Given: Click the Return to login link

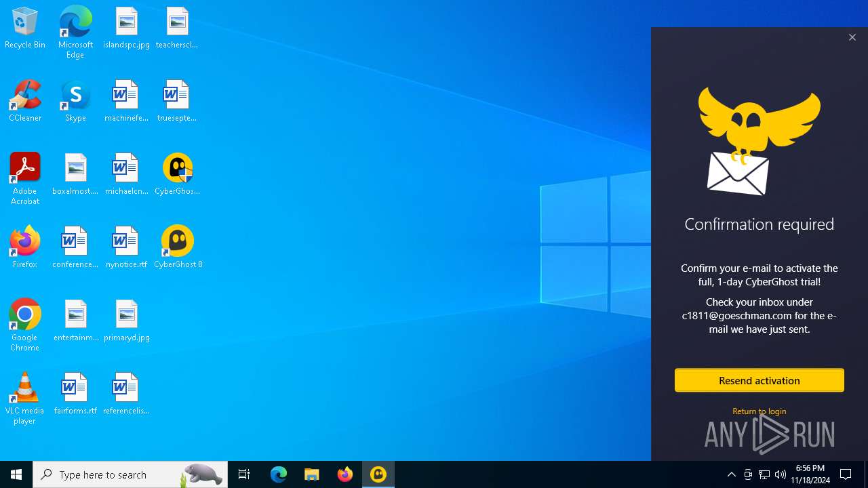Looking at the screenshot, I should [759, 411].
